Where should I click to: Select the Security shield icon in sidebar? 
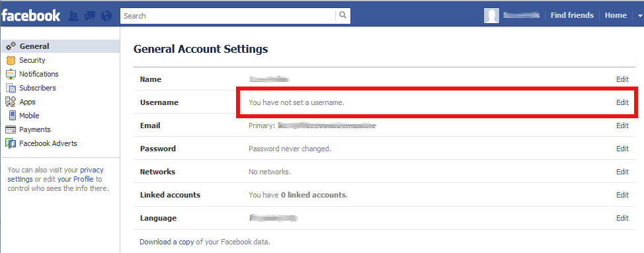[x=11, y=60]
